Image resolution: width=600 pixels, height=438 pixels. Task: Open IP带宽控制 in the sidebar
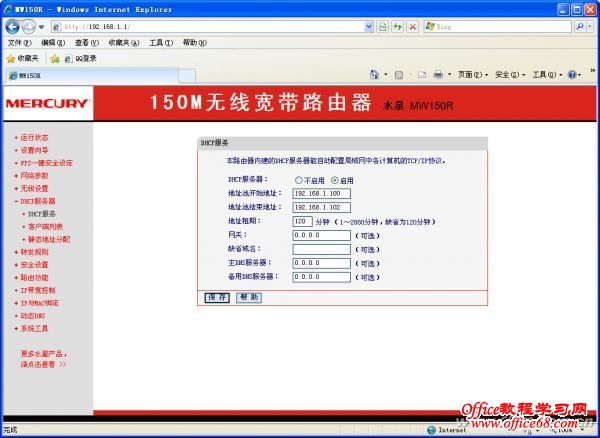(x=38, y=290)
